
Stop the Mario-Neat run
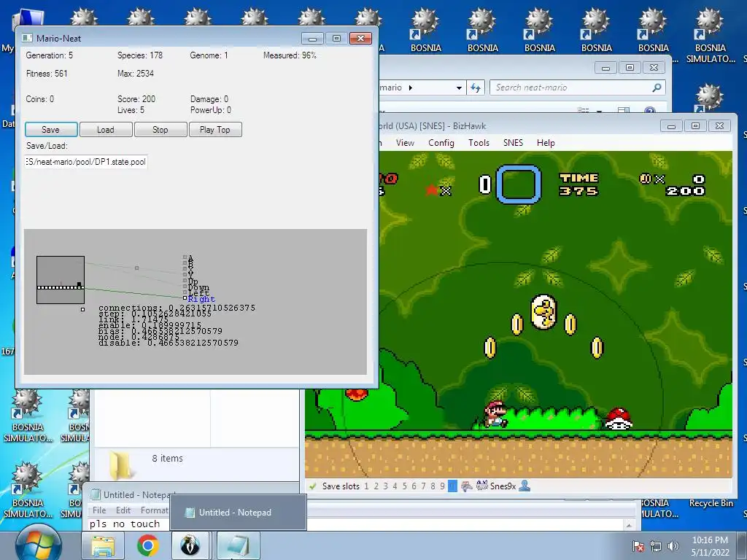pos(160,130)
